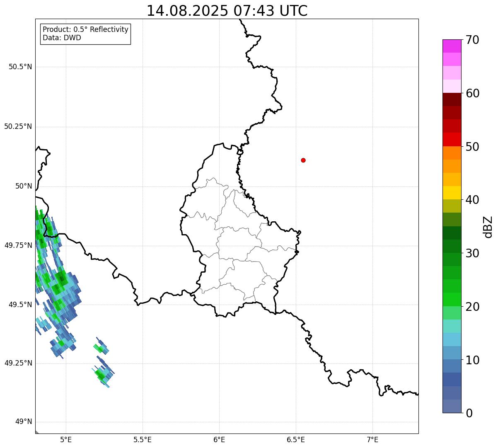The image size is (498, 448).
Task: Click the 6.5°E longitude label
Action: [x=296, y=439]
